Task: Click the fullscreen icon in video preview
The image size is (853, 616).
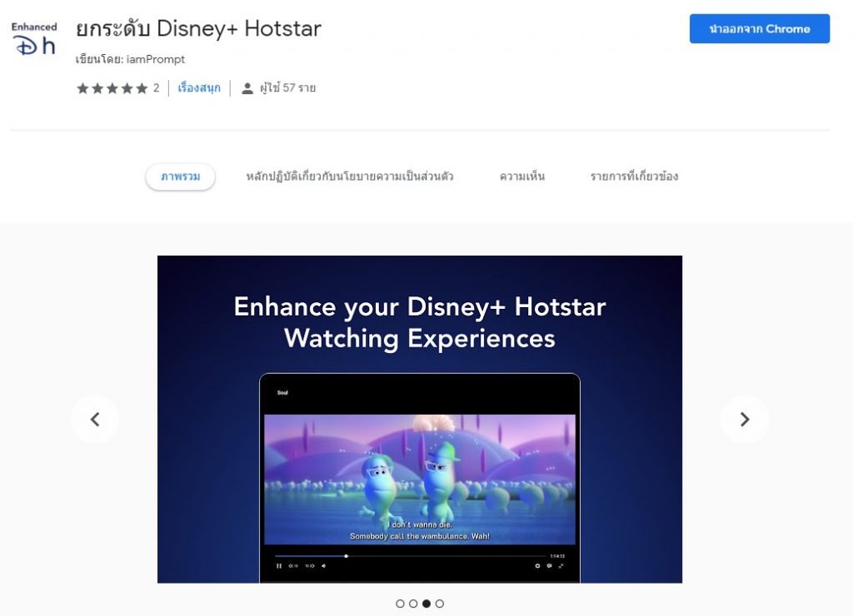Action: pos(561,566)
